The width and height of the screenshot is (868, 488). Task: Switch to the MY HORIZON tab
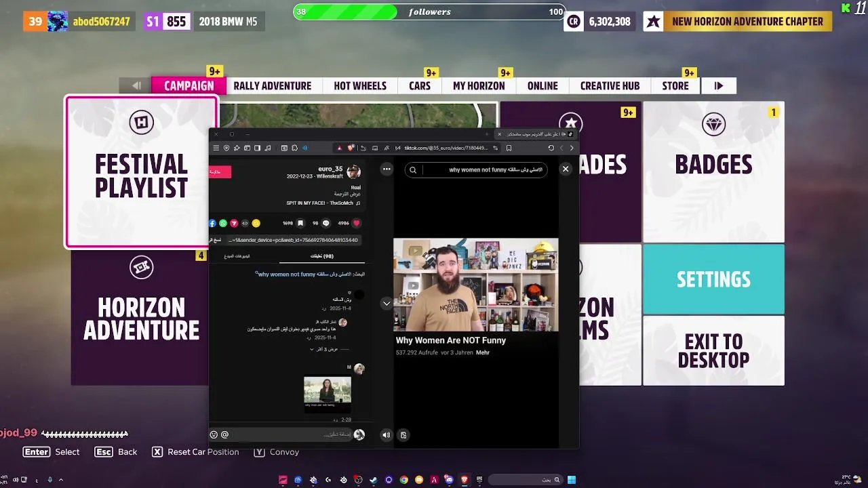point(479,86)
